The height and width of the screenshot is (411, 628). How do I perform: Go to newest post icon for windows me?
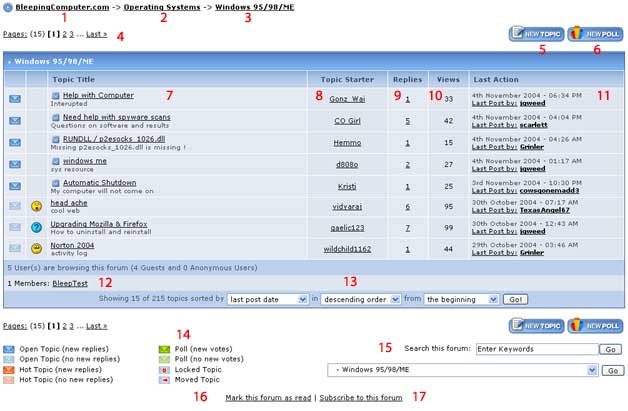[56, 161]
